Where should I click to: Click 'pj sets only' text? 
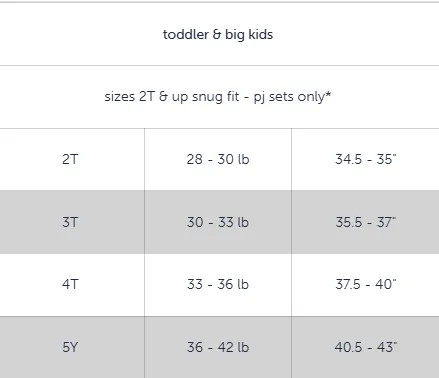click(289, 97)
